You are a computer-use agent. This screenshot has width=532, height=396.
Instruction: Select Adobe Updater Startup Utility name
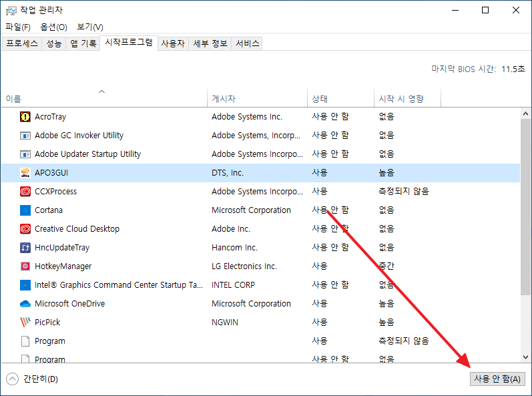tap(87, 154)
